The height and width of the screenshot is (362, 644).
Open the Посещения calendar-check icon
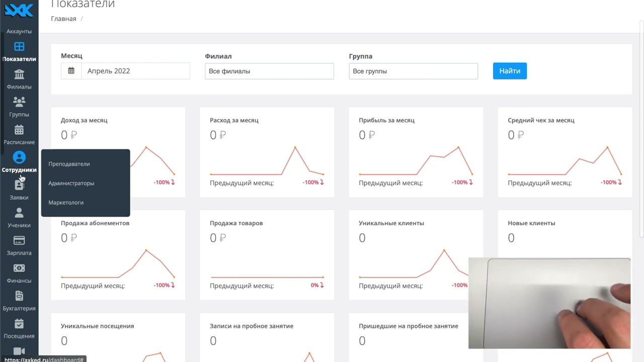[x=19, y=323]
